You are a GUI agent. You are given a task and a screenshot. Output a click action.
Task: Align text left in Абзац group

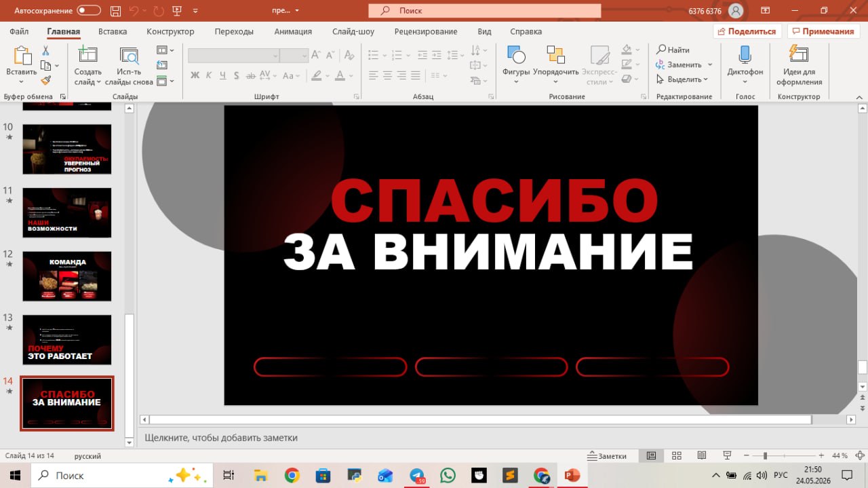click(373, 75)
